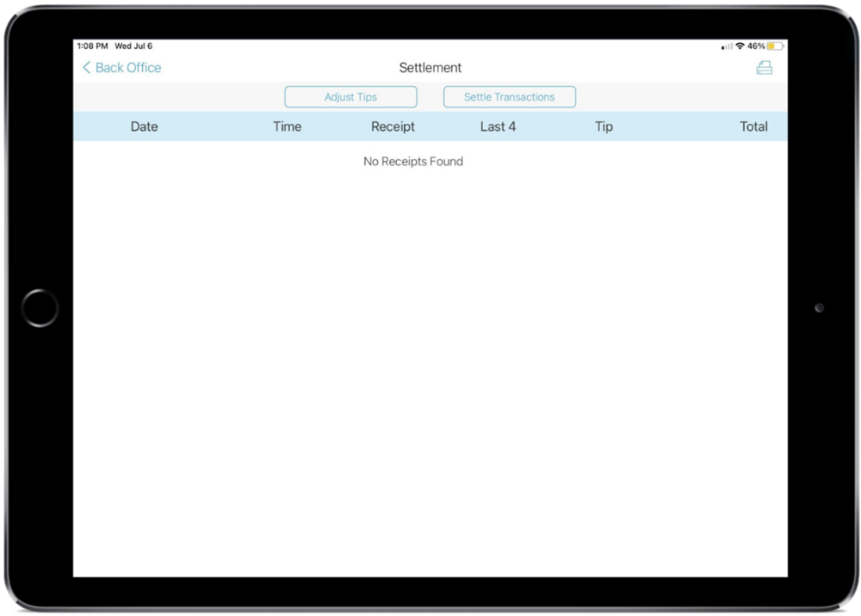Screen dimensions: 861x616
Task: Tap the cellular signal bars icon
Action: [x=727, y=46]
